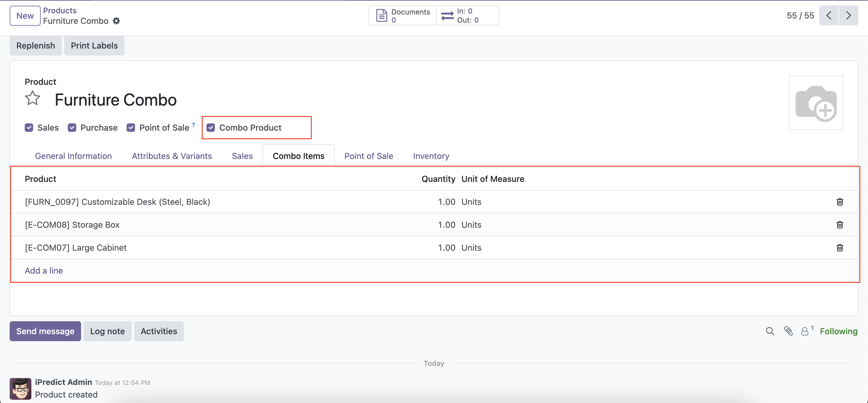Show followers list via person icon

[805, 331]
